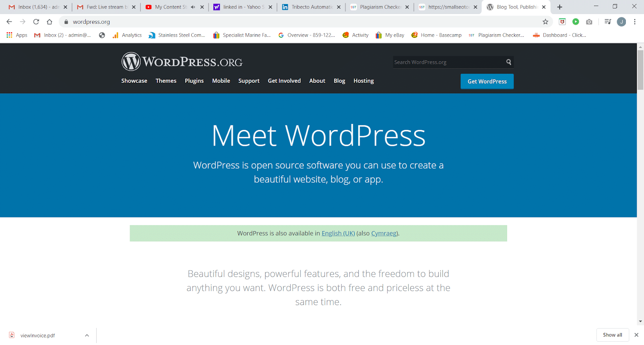Expand viewInvoice.pdf download options chevron
644x345 pixels.
click(x=87, y=335)
